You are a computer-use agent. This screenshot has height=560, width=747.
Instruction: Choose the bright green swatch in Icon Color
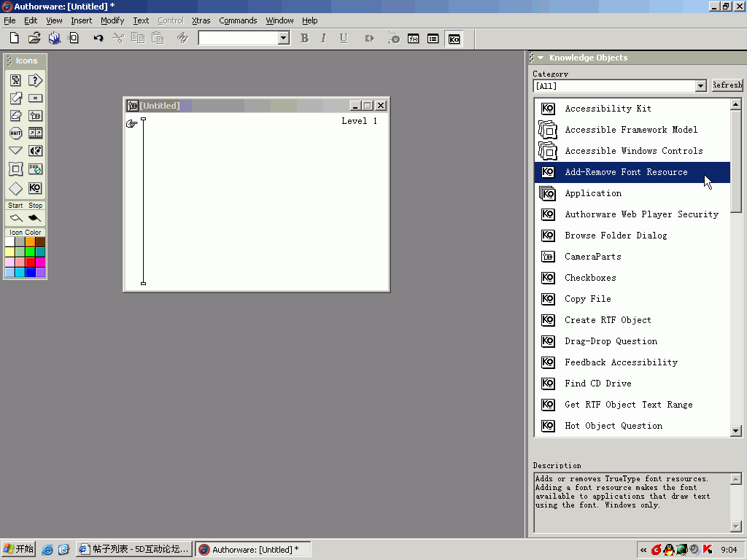pos(30,252)
